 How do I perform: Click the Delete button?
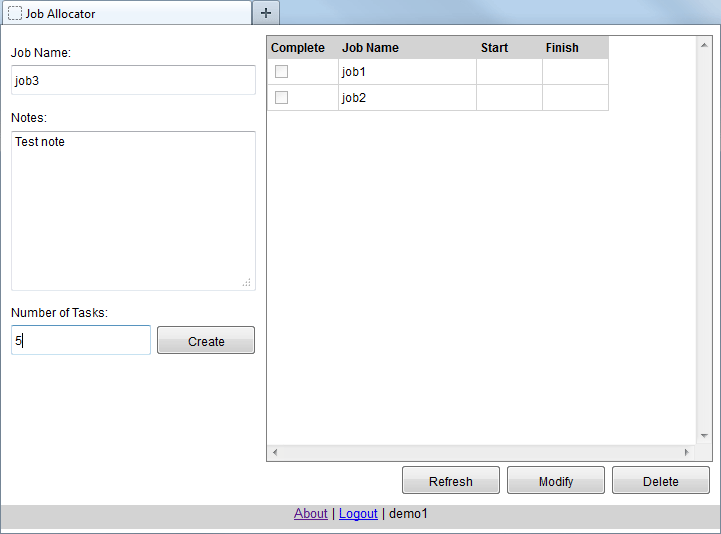(660, 481)
